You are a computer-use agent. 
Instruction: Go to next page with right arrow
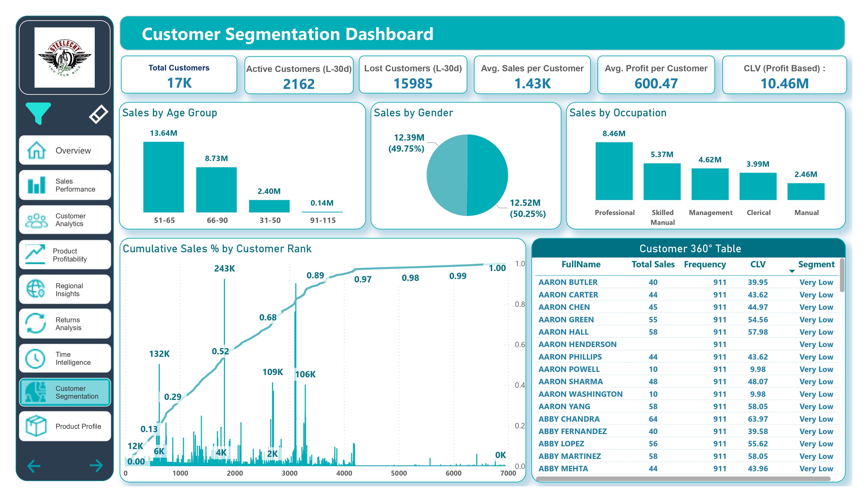click(96, 465)
